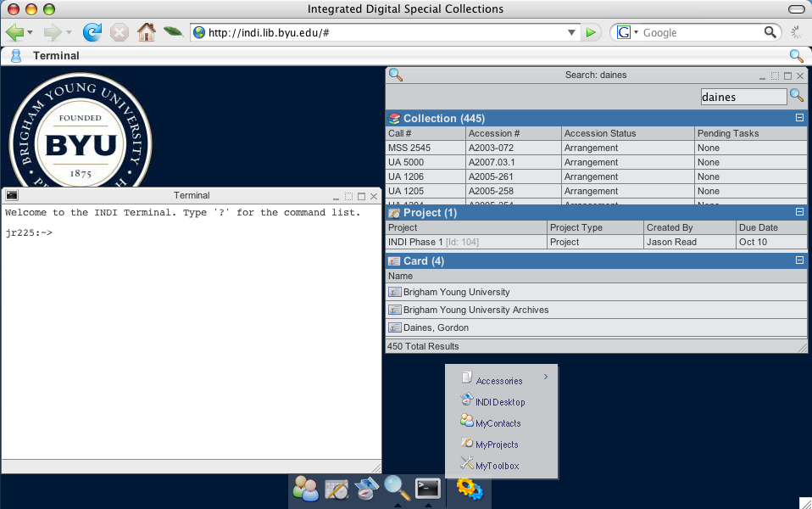Click the browser Back arrow
Image resolution: width=812 pixels, height=509 pixels.
coord(14,32)
